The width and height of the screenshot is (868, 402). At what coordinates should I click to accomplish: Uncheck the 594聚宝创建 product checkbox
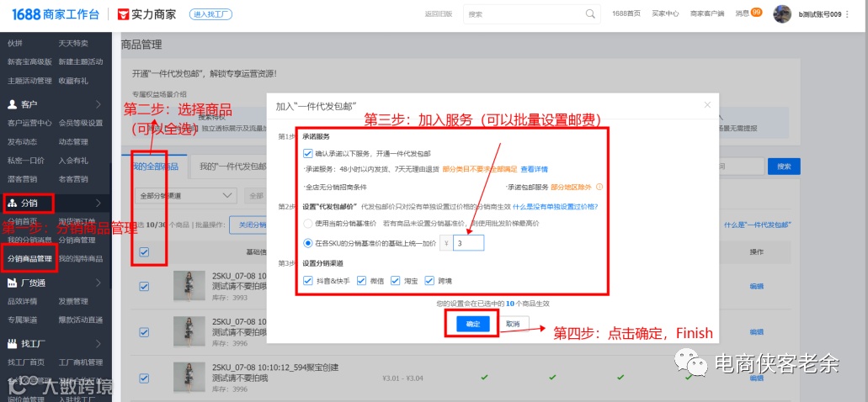point(144,378)
